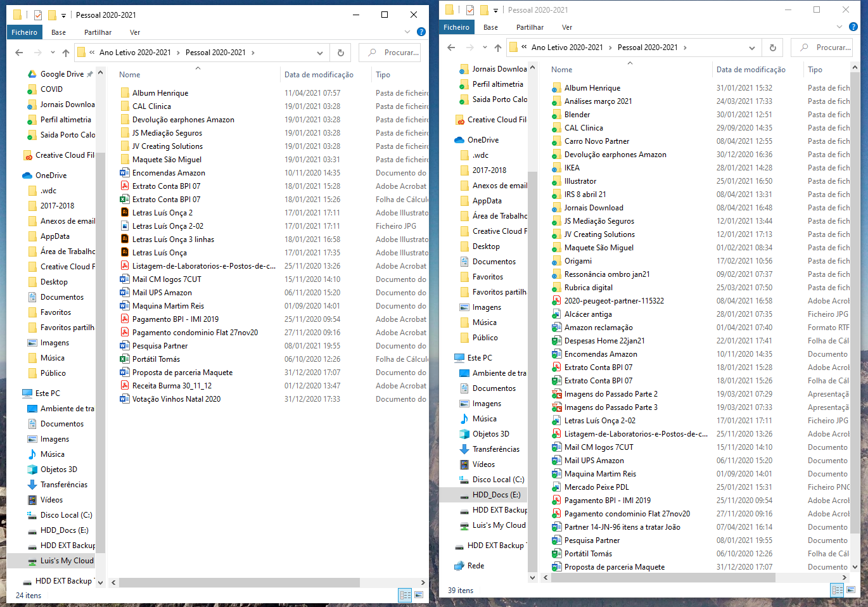Click back arrow in left window
868x607 pixels.
(19, 53)
